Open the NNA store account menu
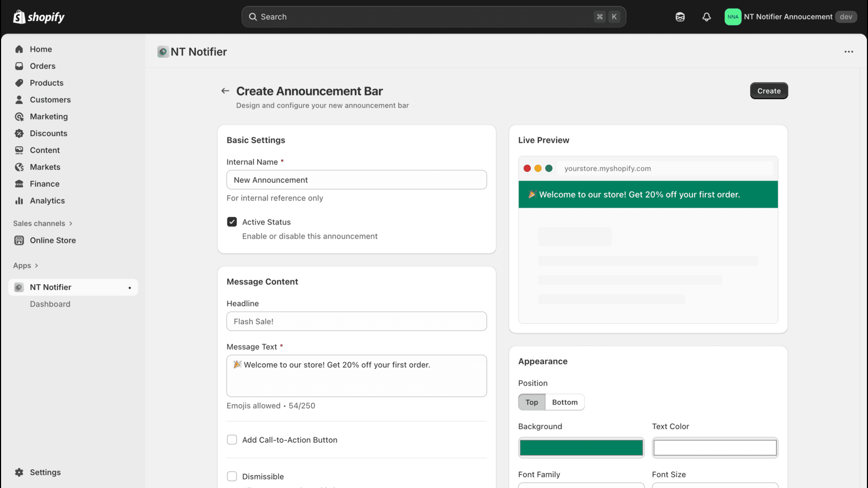Viewport: 868px width, 488px height. pyautogui.click(x=790, y=17)
